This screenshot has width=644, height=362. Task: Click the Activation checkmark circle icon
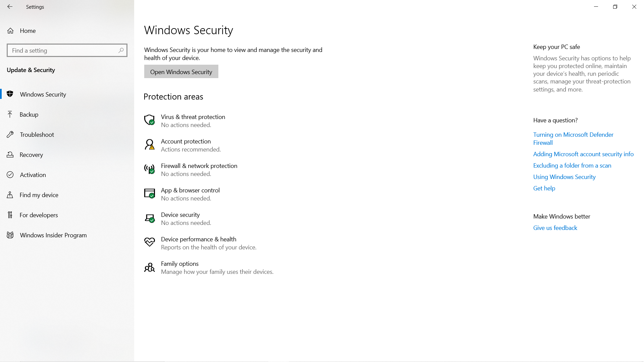pos(10,175)
